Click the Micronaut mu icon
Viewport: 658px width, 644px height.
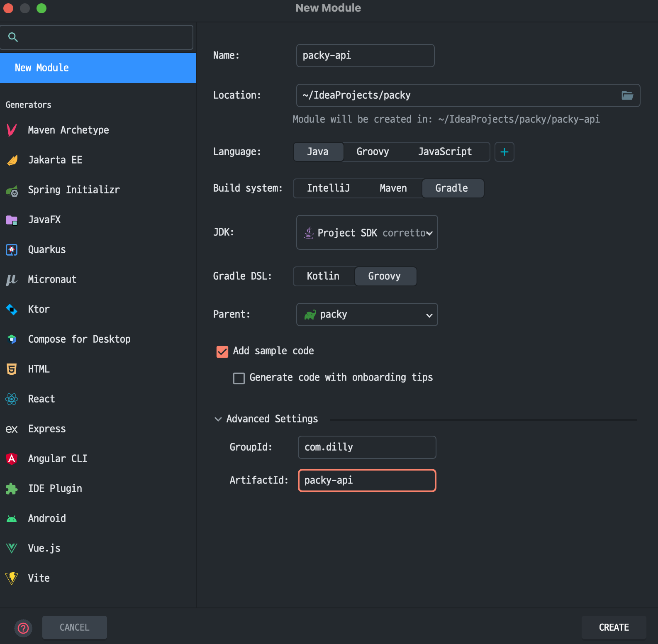coord(12,280)
